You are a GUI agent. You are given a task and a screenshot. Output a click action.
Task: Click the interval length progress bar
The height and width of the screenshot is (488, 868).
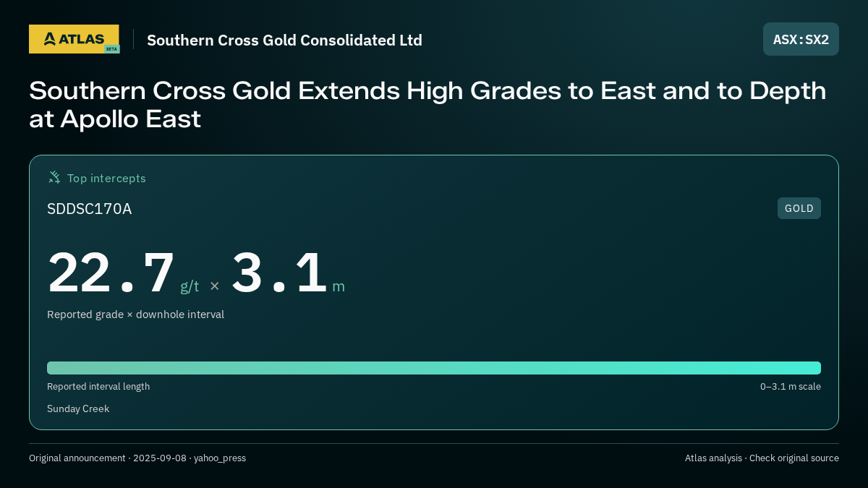(x=434, y=368)
